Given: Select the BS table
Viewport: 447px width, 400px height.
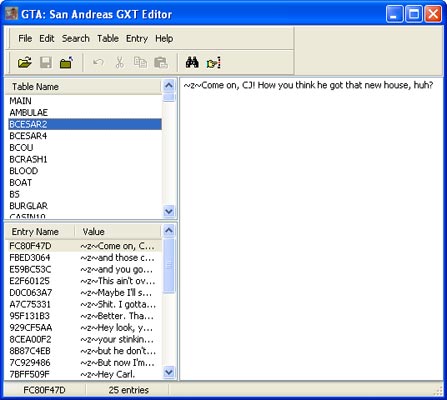Looking at the screenshot, I should click(x=85, y=194).
